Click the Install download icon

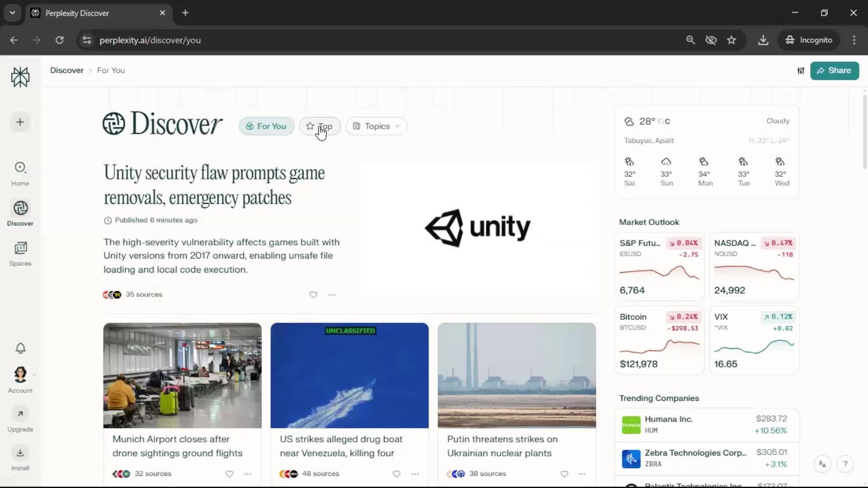20,453
